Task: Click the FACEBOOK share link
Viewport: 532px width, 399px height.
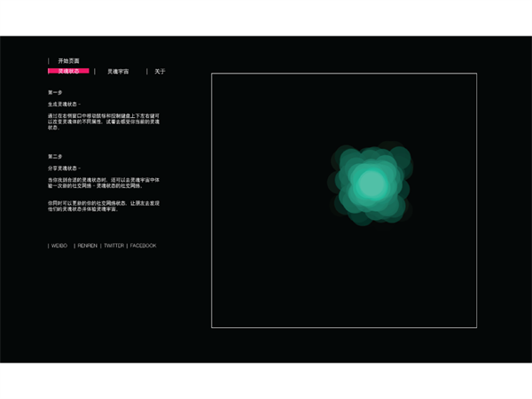Action: (x=143, y=246)
